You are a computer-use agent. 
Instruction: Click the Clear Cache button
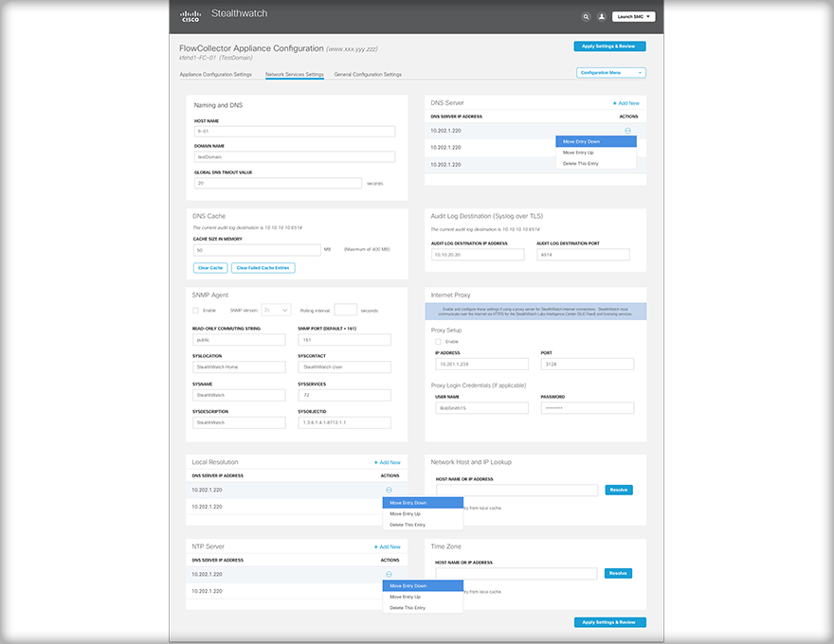click(210, 268)
